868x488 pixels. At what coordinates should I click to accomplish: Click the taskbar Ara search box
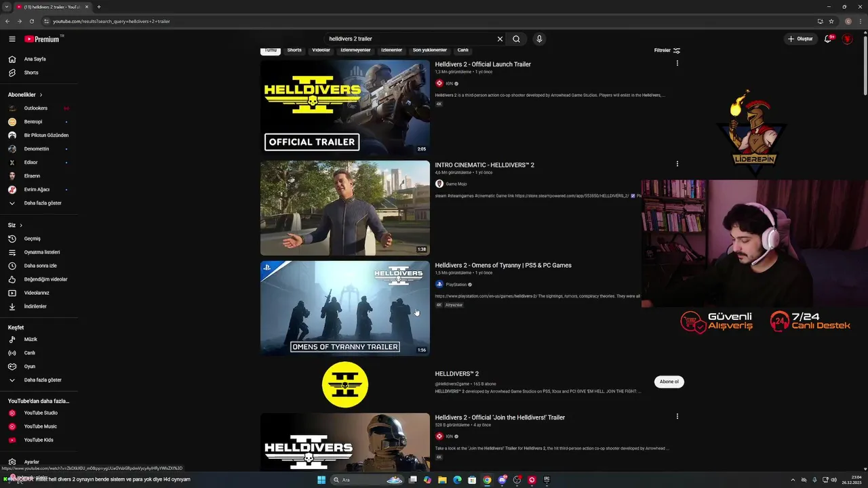point(366,480)
